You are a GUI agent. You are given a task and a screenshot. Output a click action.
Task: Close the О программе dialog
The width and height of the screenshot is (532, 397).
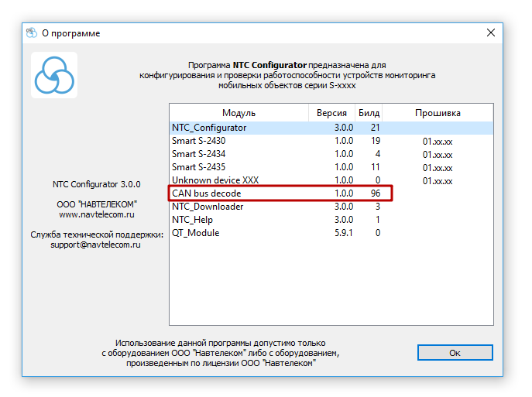pyautogui.click(x=491, y=33)
